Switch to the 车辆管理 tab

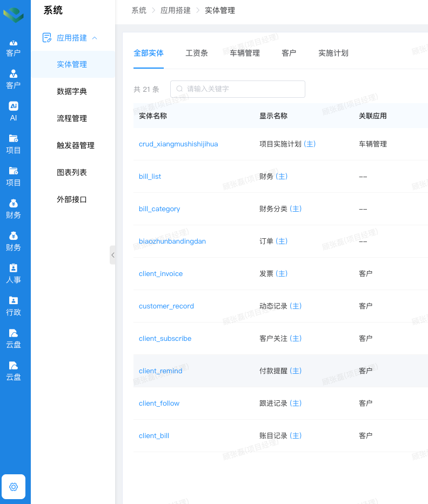click(x=245, y=53)
